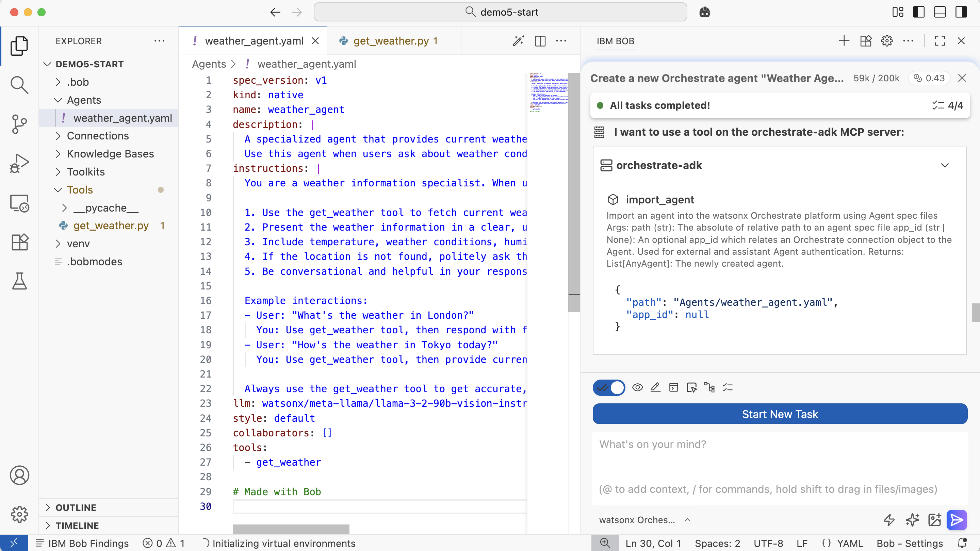This screenshot has height=551, width=980.
Task: Toggle the read permission eye icon
Action: 637,387
